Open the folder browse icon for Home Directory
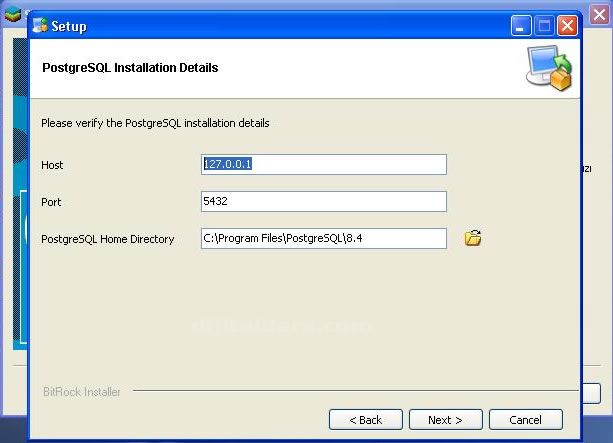 [x=473, y=238]
